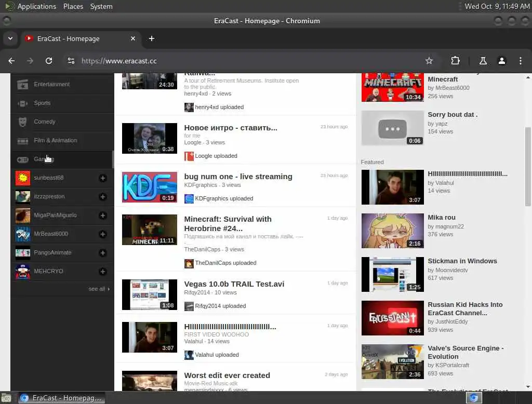This screenshot has width=532, height=404.
Task: Expand see all subscriptions list
Action: point(99,289)
